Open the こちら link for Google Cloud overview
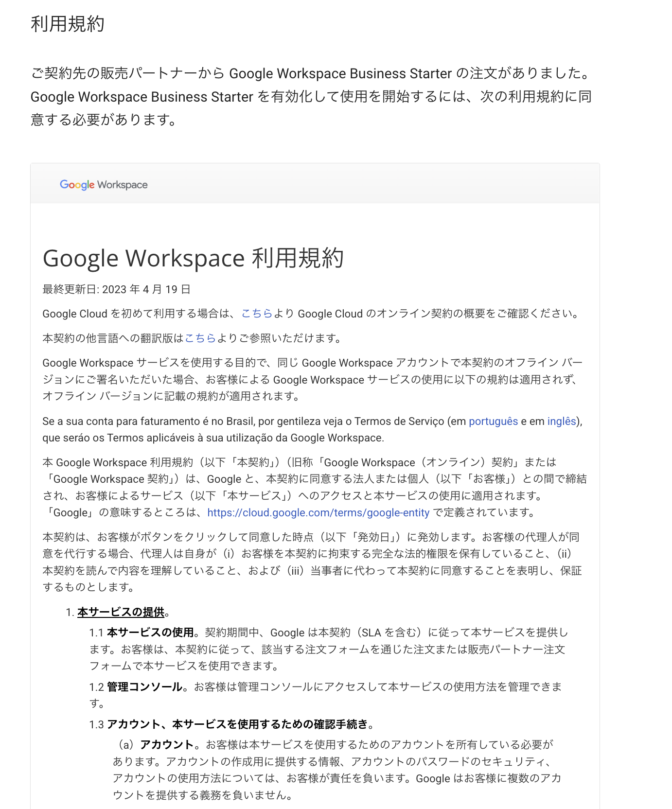672x809 pixels. pos(257,314)
